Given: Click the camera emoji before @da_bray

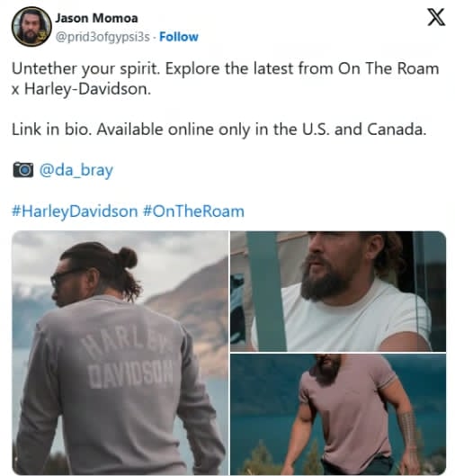Looking at the screenshot, I should coord(23,170).
